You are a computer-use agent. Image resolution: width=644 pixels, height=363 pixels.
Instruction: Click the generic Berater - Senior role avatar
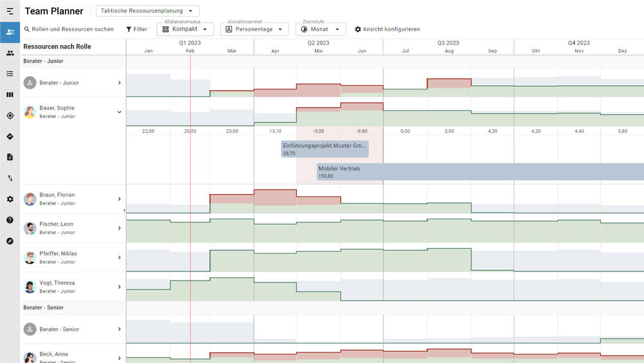pyautogui.click(x=30, y=329)
